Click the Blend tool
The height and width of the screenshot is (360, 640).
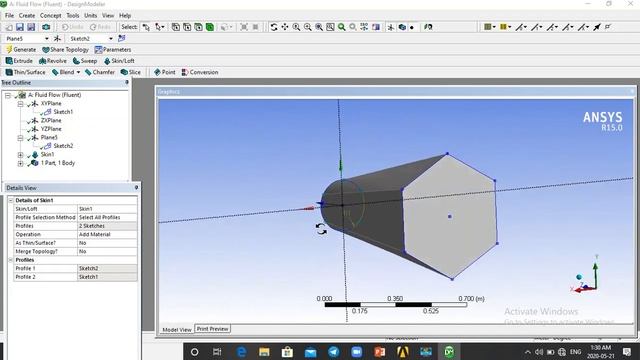point(63,72)
